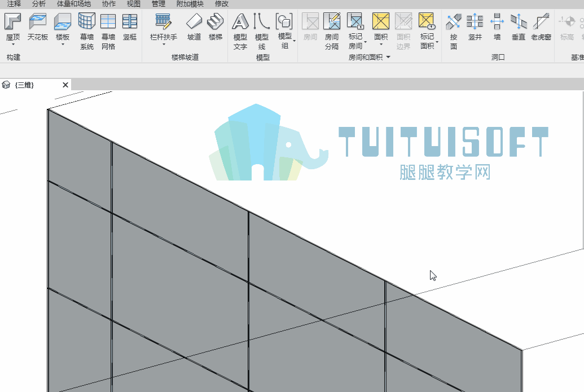This screenshot has width=584, height=392.
Task: Choose the 竖梃 mullion tool
Action: point(130,27)
